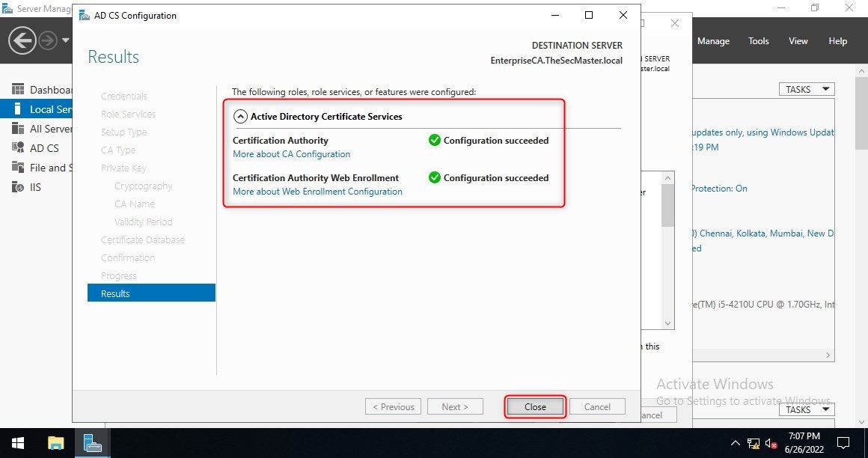Click the Previous button
868x458 pixels.
click(x=393, y=406)
